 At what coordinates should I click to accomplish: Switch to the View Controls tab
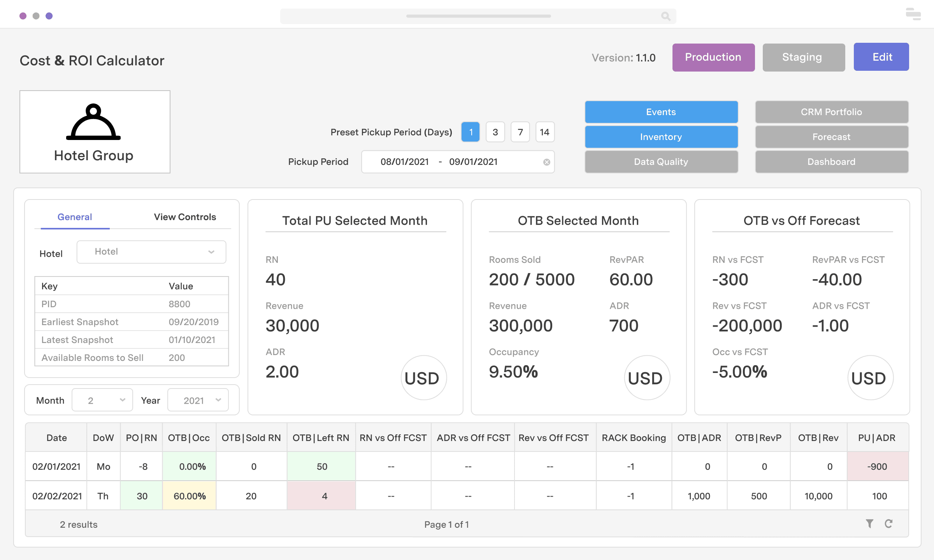coord(185,217)
